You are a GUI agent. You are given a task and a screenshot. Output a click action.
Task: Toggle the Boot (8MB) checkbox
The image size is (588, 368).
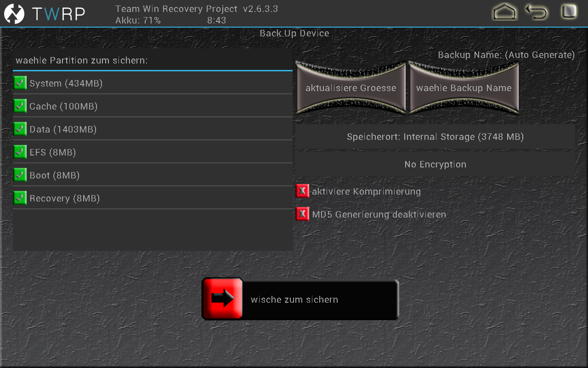20,175
